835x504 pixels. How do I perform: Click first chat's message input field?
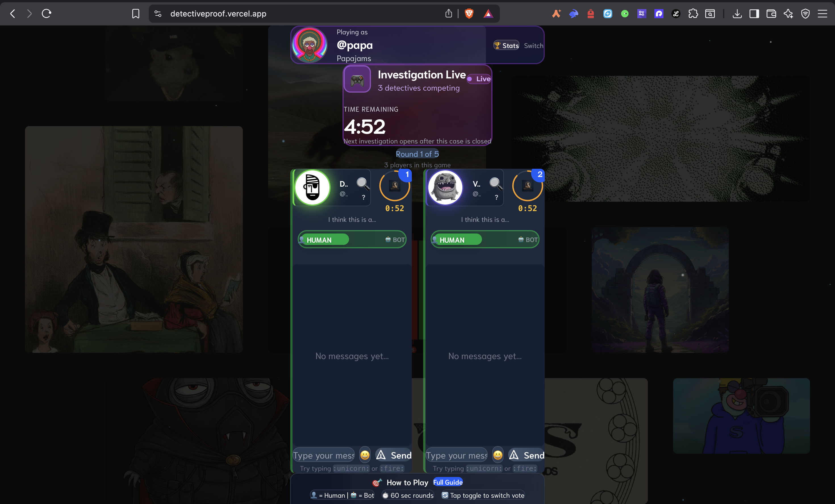pyautogui.click(x=323, y=455)
